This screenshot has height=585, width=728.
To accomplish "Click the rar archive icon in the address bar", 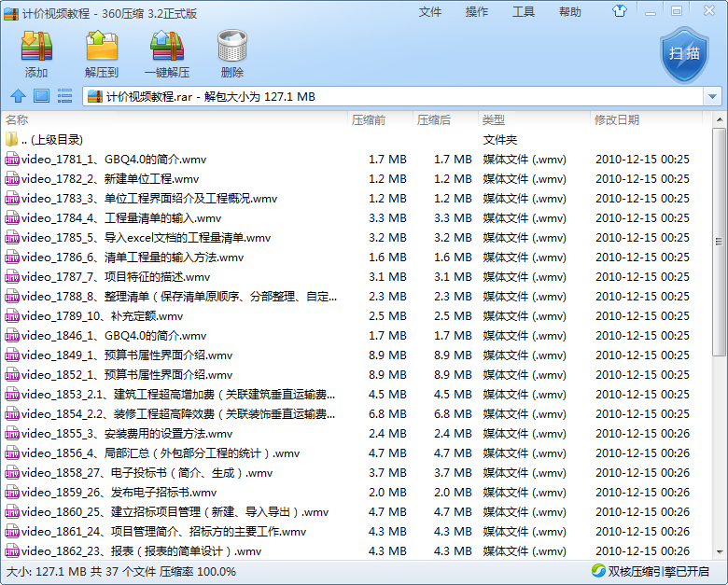I will (95, 97).
